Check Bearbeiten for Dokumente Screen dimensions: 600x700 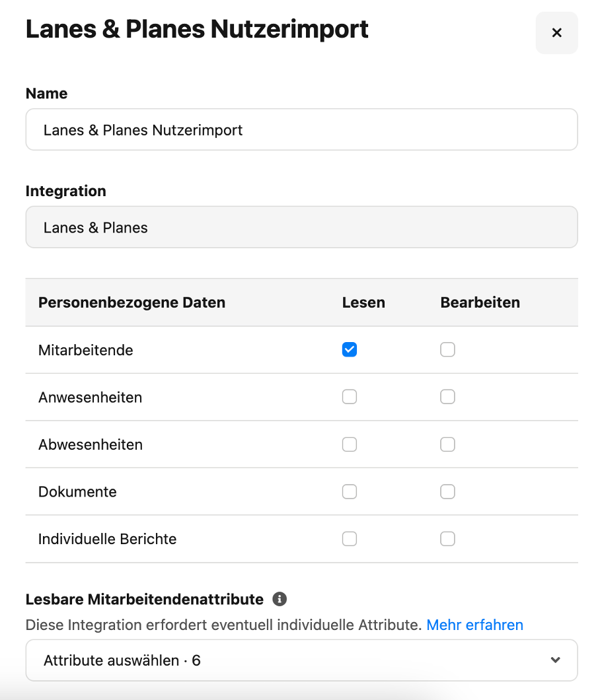(447, 491)
